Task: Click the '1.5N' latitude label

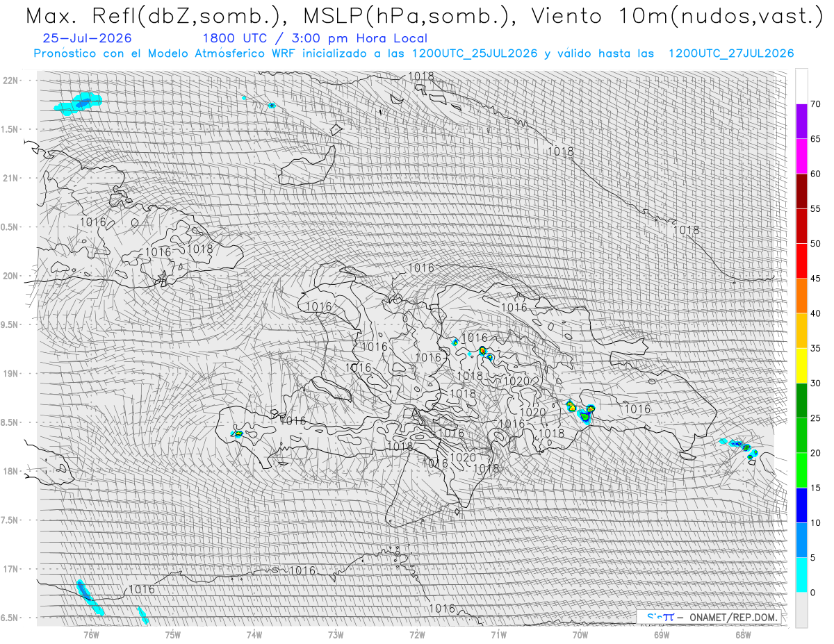Action: 10,129
